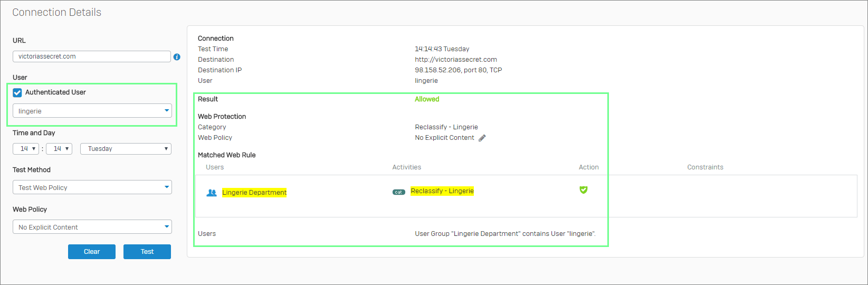Image resolution: width=868 pixels, height=285 pixels.
Task: Click the green shield Allow action icon
Action: pyautogui.click(x=584, y=190)
